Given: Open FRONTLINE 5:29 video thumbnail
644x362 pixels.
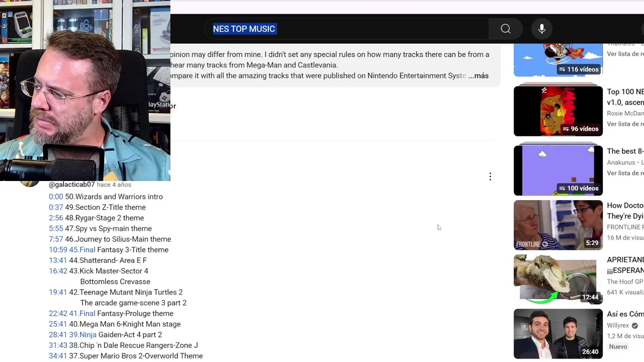Looking at the screenshot, I should [x=558, y=225].
